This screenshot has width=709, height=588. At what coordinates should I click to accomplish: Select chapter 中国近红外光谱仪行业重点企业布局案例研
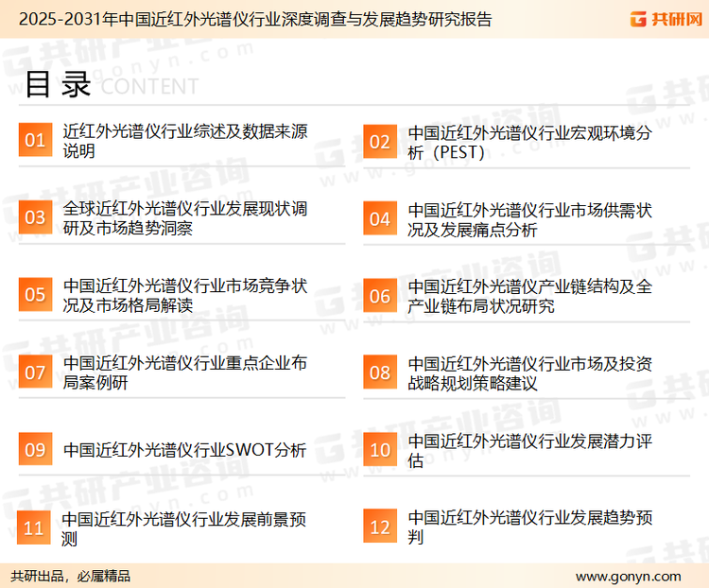(185, 372)
